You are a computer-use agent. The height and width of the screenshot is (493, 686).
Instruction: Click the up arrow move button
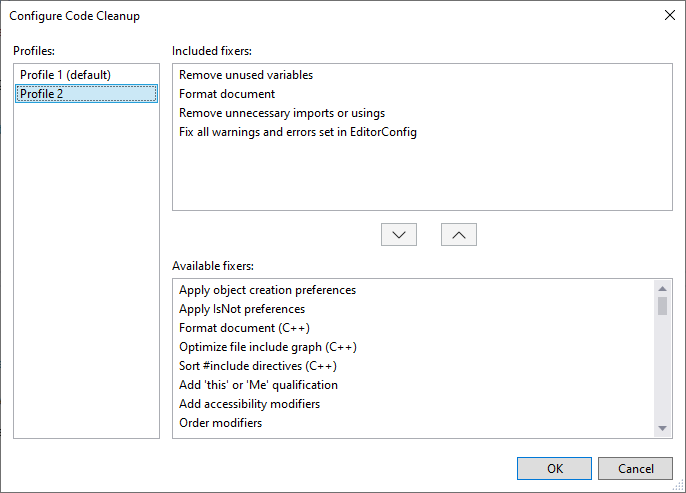click(458, 234)
